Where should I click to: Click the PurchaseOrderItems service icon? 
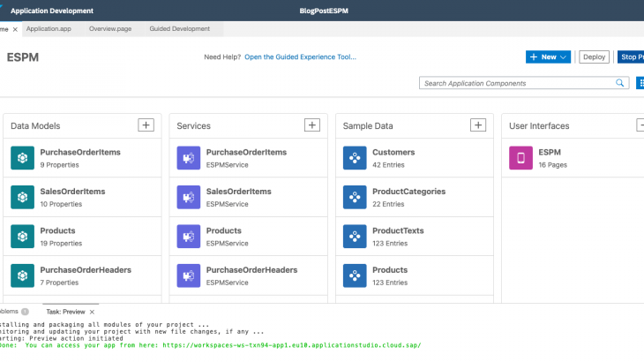[189, 158]
